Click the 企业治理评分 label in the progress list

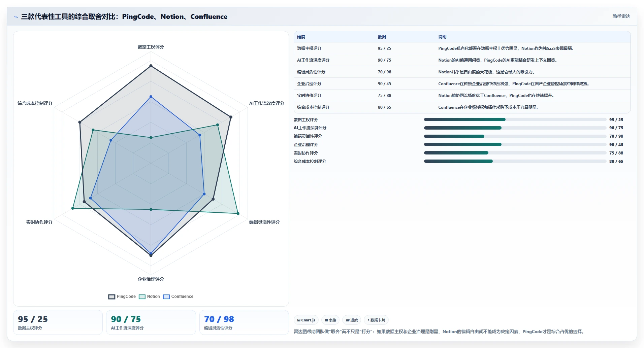click(x=306, y=145)
